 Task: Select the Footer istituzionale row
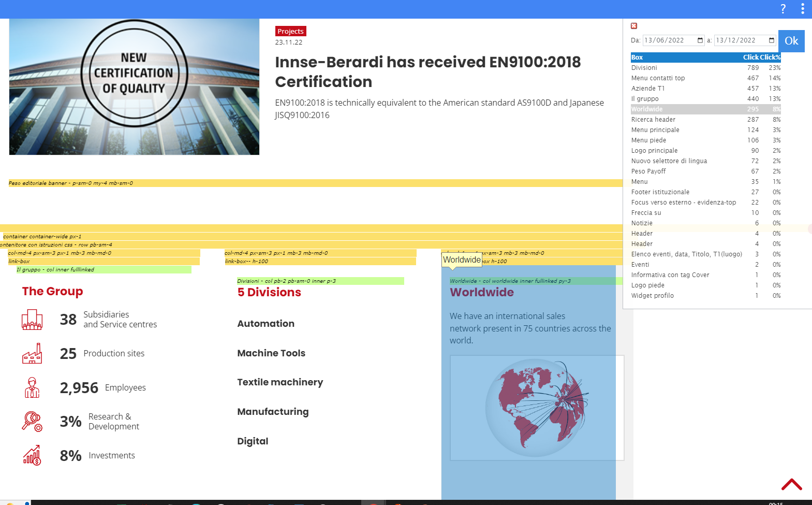[706, 192]
